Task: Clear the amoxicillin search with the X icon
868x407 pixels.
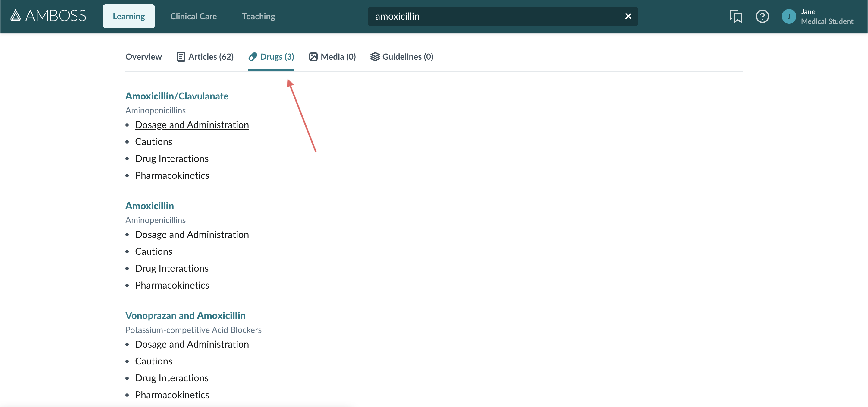Action: click(628, 16)
